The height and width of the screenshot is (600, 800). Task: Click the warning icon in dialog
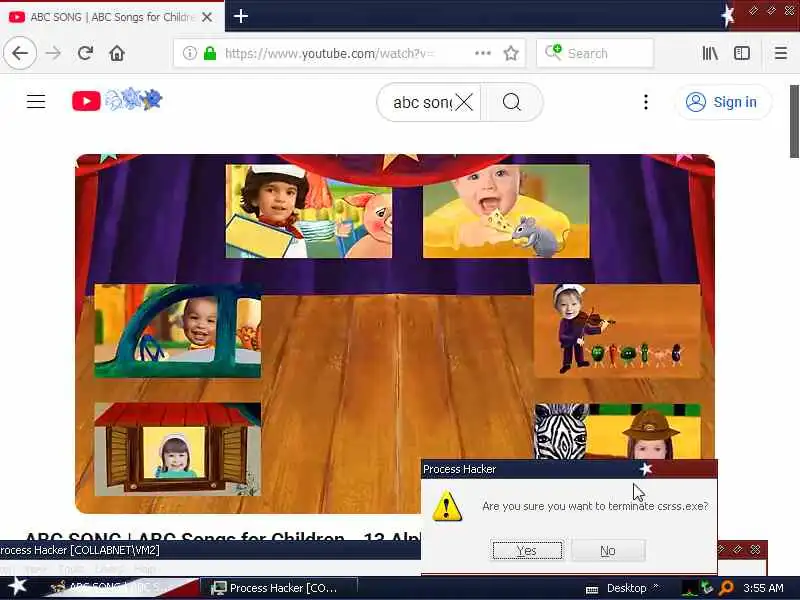click(x=447, y=506)
